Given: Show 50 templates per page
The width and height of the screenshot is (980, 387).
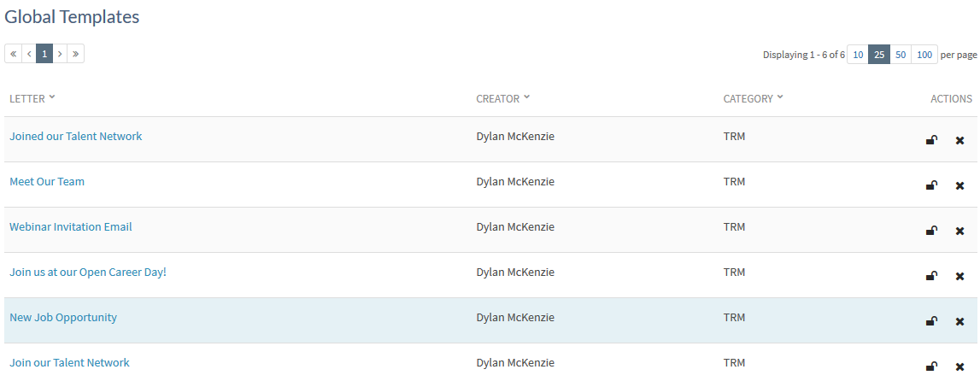Looking at the screenshot, I should click(x=901, y=55).
